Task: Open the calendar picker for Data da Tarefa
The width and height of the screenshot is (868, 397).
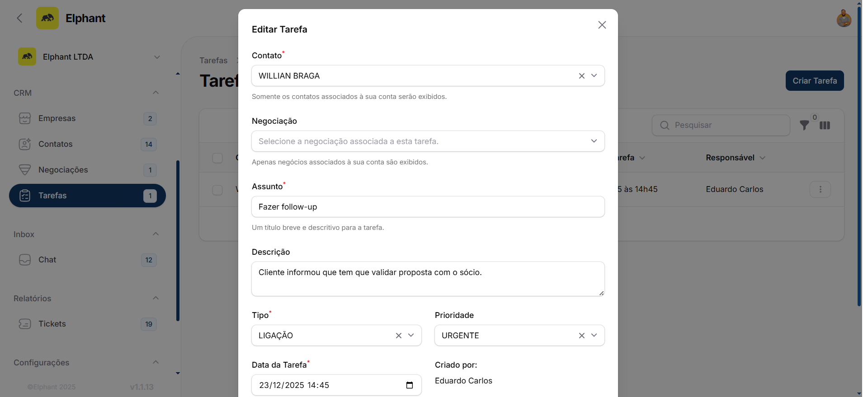Action: click(410, 385)
